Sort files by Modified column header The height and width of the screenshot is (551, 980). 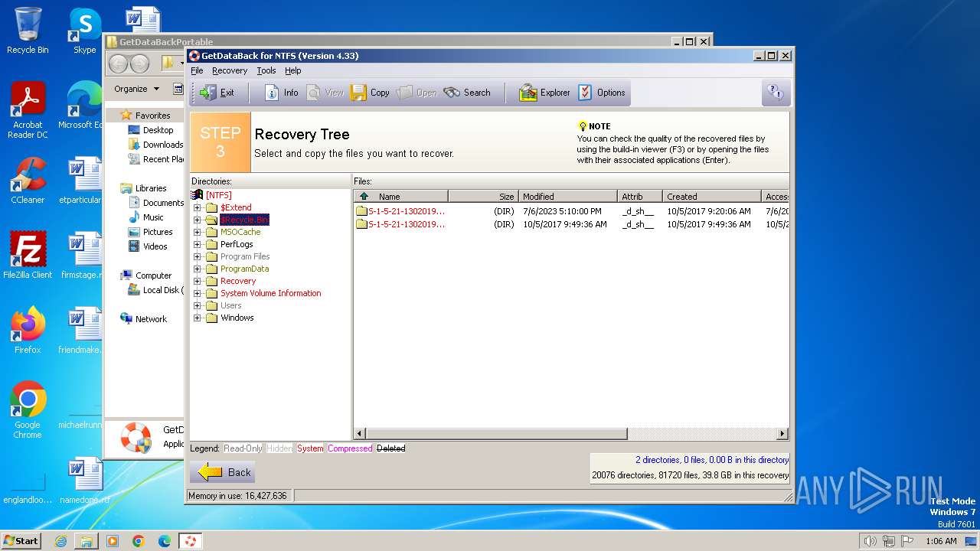pos(567,197)
